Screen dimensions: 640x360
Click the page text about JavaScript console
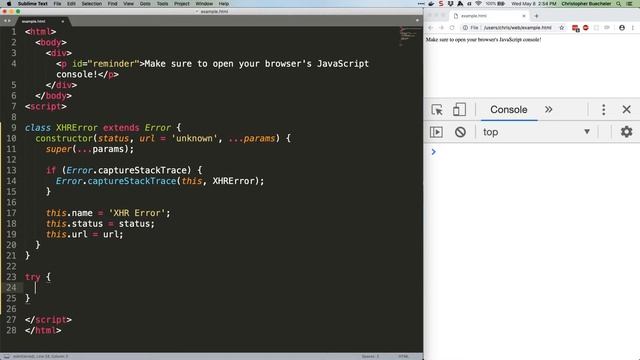[x=483, y=40]
